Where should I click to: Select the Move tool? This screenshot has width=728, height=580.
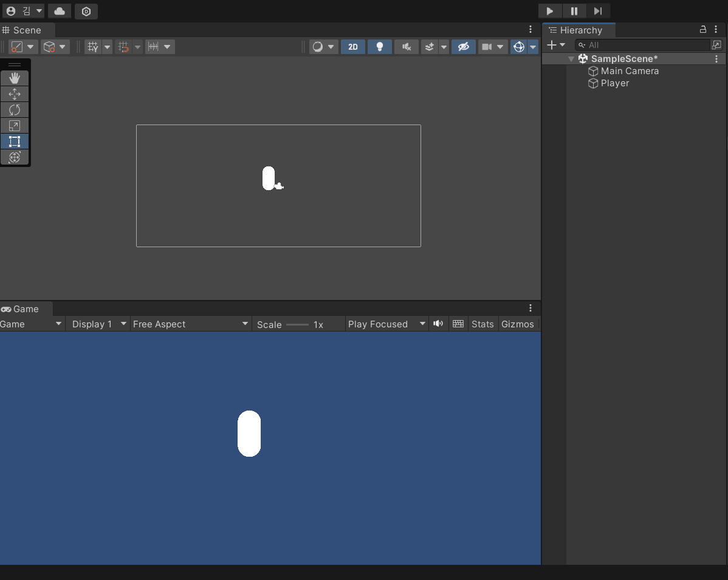coord(15,94)
